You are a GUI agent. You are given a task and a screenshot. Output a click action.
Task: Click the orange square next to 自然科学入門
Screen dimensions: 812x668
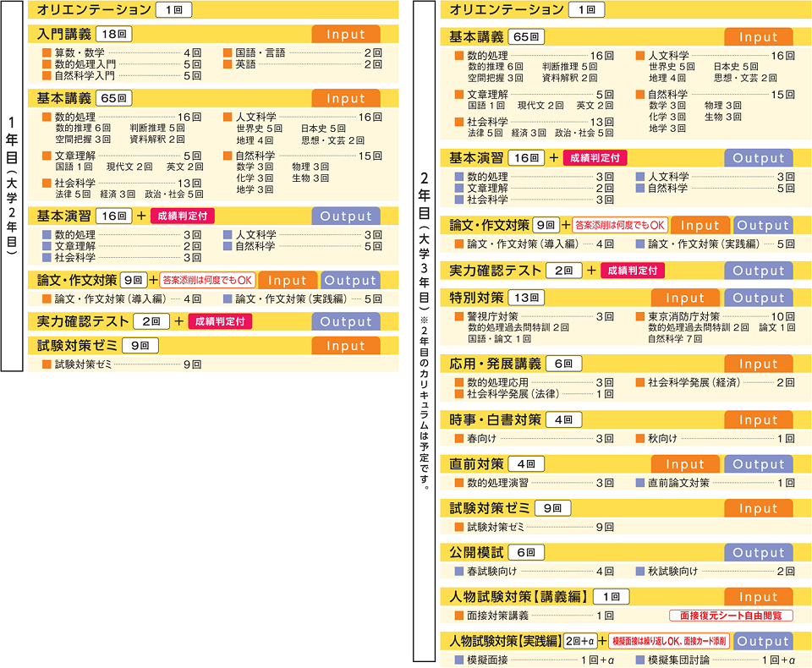tap(47, 75)
